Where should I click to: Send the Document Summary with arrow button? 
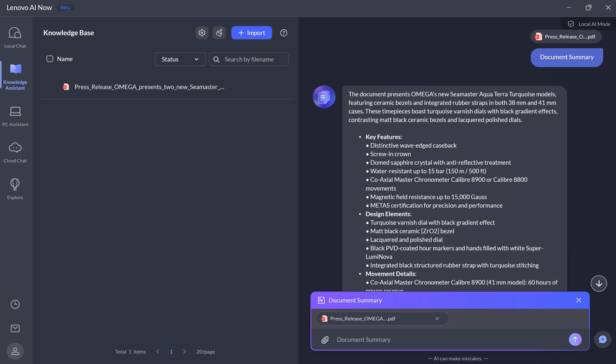(575, 339)
